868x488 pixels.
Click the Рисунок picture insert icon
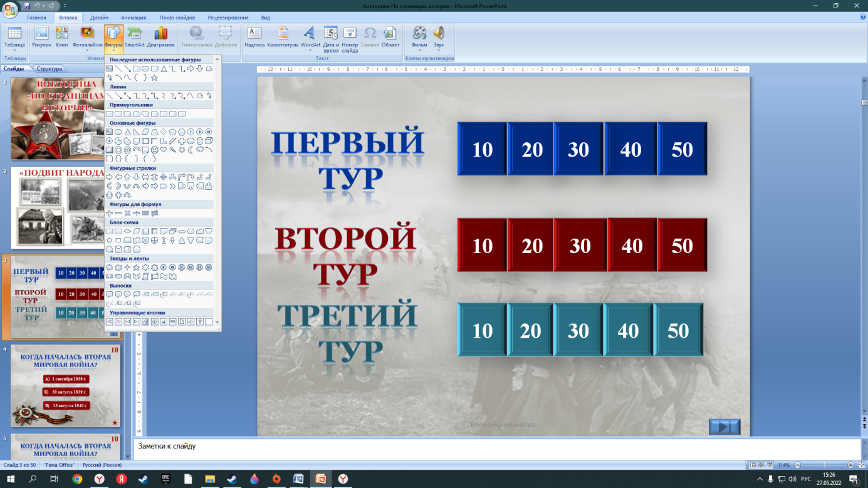pos(41,37)
